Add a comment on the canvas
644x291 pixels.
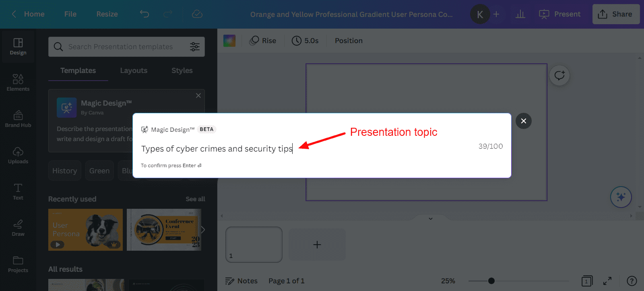coord(559,75)
